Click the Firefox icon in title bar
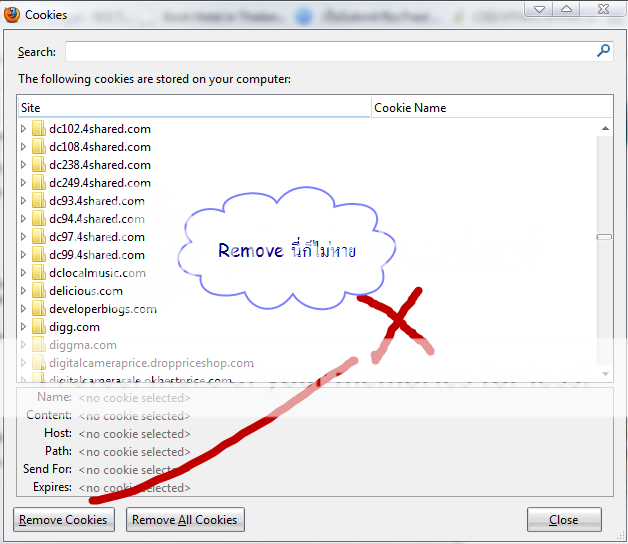The width and height of the screenshot is (628, 544). pos(11,14)
